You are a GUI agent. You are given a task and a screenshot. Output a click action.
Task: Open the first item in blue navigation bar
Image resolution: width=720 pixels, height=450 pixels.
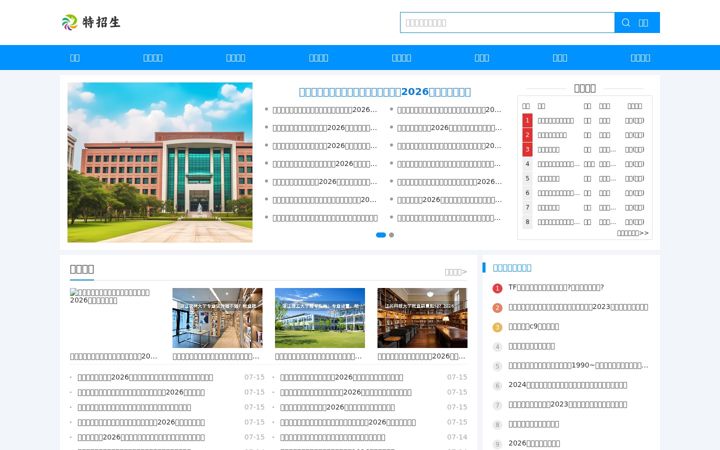(74, 58)
